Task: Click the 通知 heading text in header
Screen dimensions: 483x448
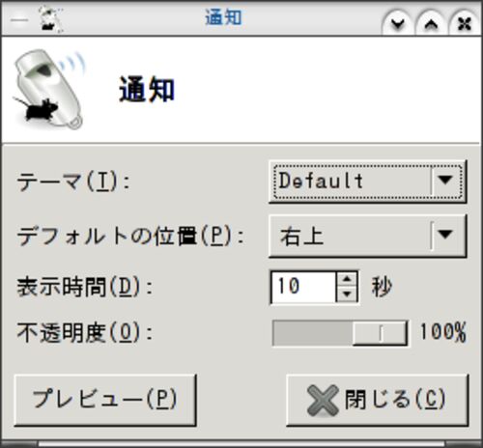Action: [x=147, y=90]
